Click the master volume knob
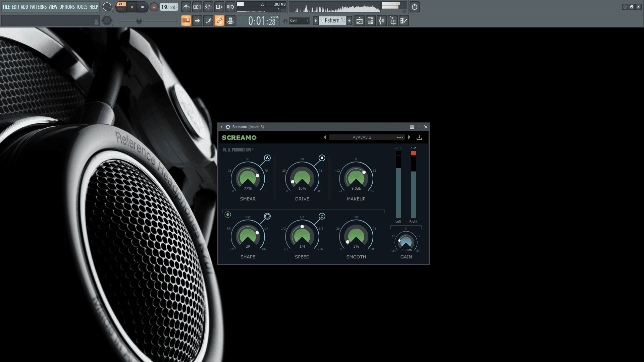This screenshot has width=644, height=362. click(107, 7)
